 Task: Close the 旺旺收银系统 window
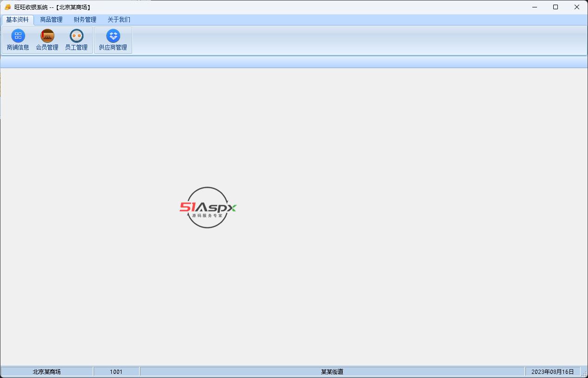pyautogui.click(x=577, y=7)
